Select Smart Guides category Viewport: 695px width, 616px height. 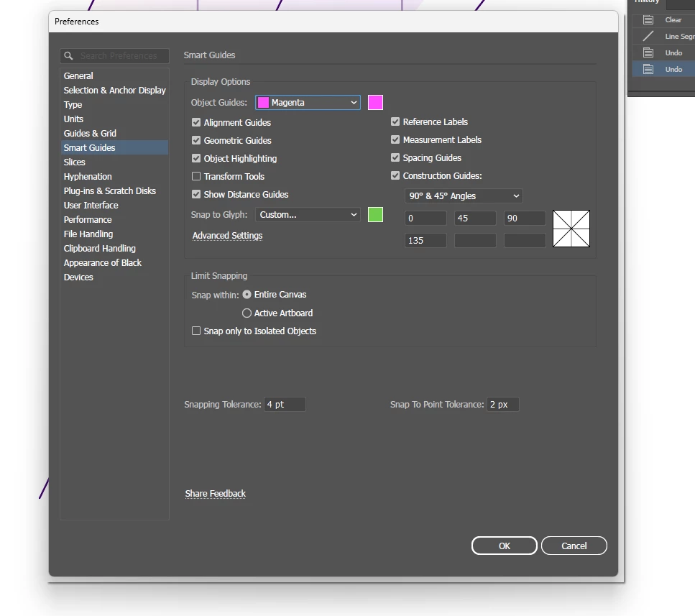pyautogui.click(x=115, y=147)
